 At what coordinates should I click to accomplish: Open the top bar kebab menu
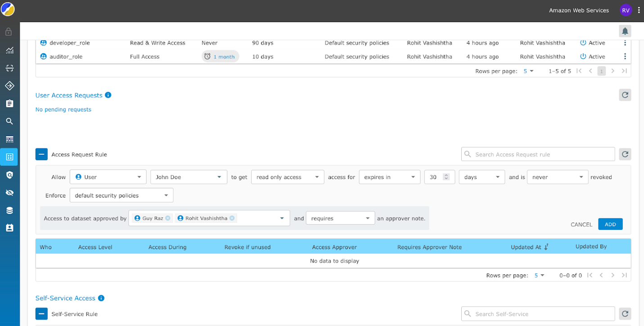tap(639, 10)
